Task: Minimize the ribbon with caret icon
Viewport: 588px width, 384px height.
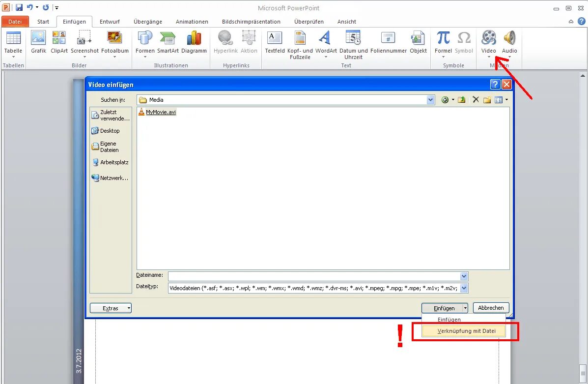Action: coord(571,22)
